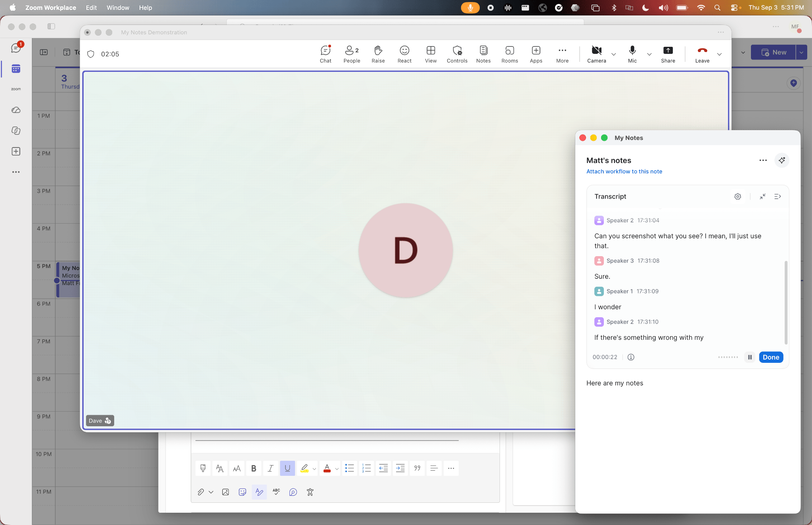The width and height of the screenshot is (812, 525).
Task: Leave the meeting
Action: coord(702,54)
